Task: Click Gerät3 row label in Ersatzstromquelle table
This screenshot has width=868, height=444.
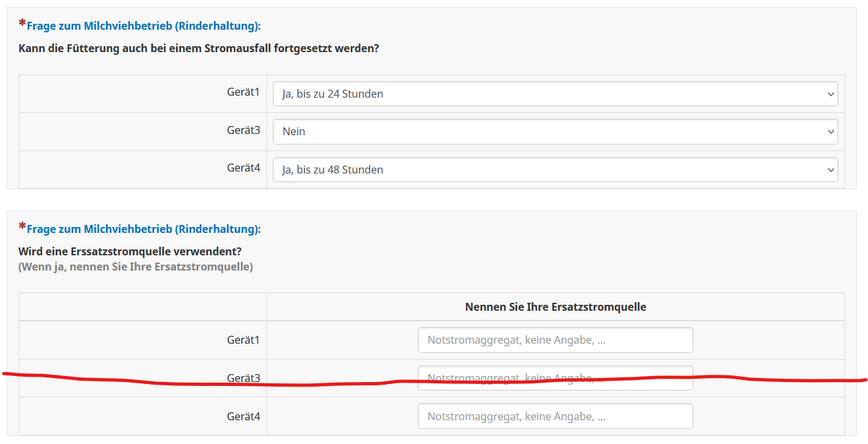Action: coord(243,378)
